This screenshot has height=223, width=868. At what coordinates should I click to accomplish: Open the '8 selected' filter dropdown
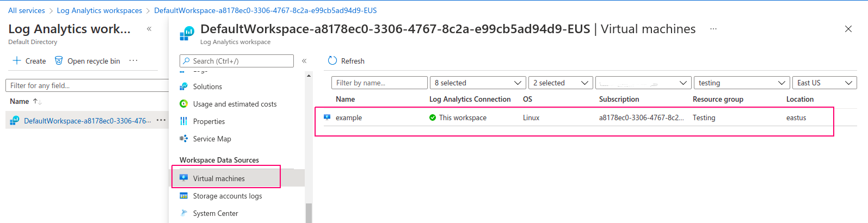(x=478, y=83)
